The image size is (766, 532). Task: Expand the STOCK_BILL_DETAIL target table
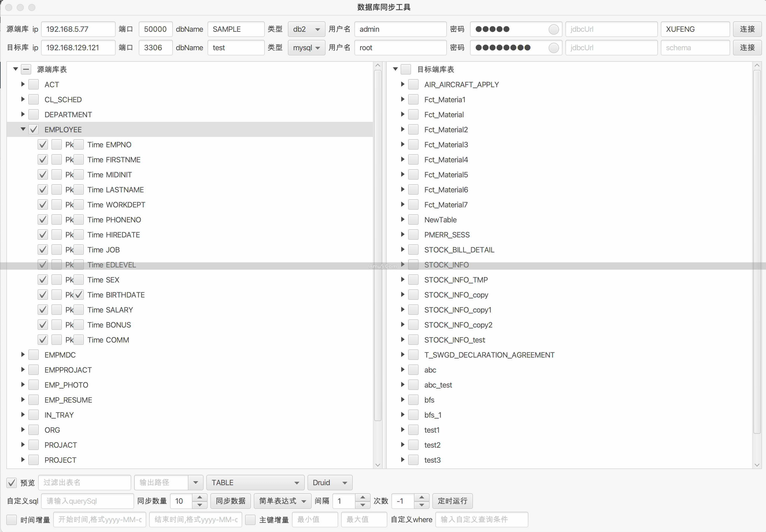[402, 250]
